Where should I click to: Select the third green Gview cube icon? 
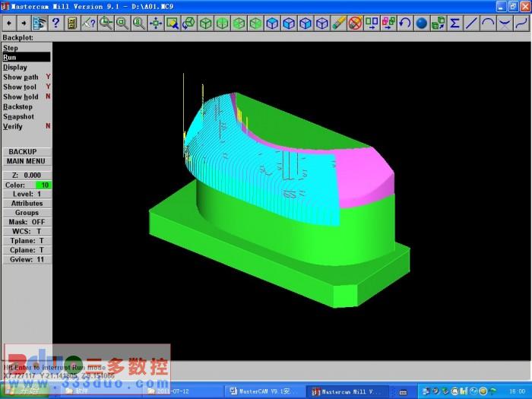239,23
